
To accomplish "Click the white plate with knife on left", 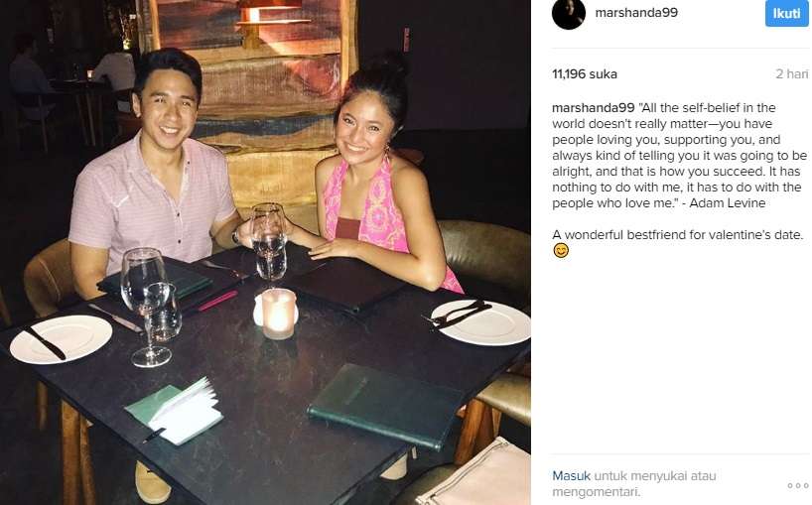I will [62, 339].
